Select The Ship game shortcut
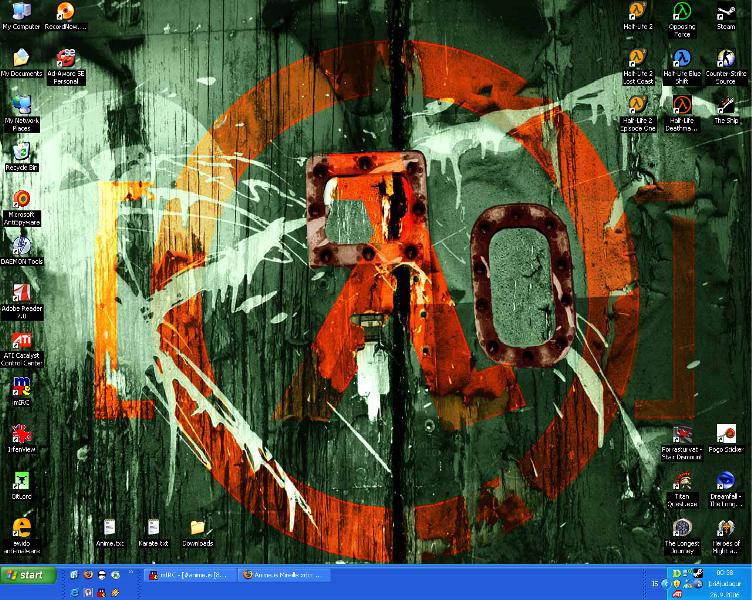This screenshot has height=600, width=752. point(726,111)
